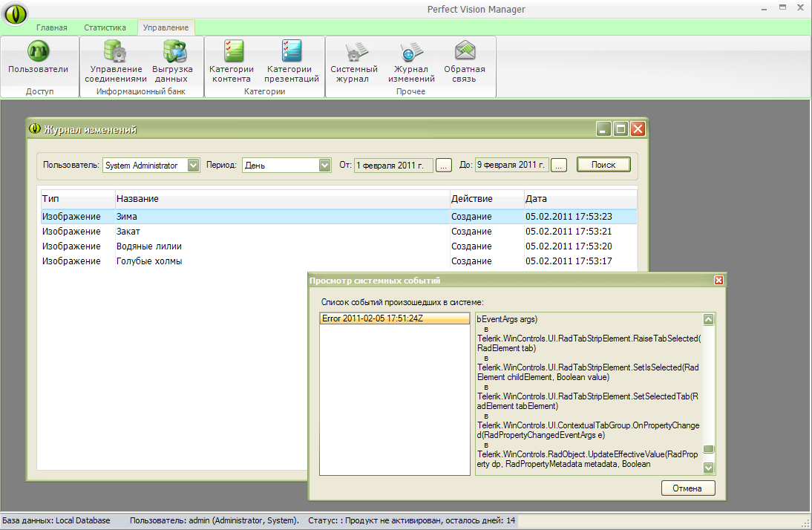Maximize the Perfect Vision Manager window
Image resolution: width=812 pixels, height=530 pixels.
(x=782, y=7)
